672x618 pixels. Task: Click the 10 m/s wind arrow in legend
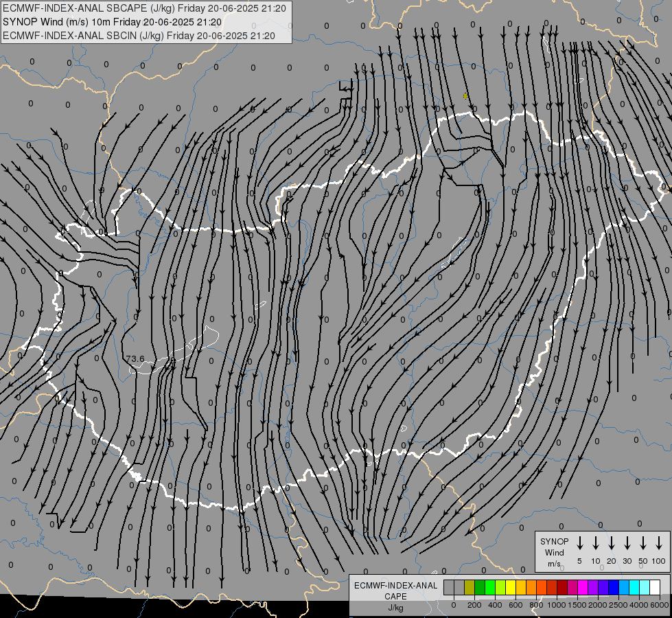(x=596, y=542)
